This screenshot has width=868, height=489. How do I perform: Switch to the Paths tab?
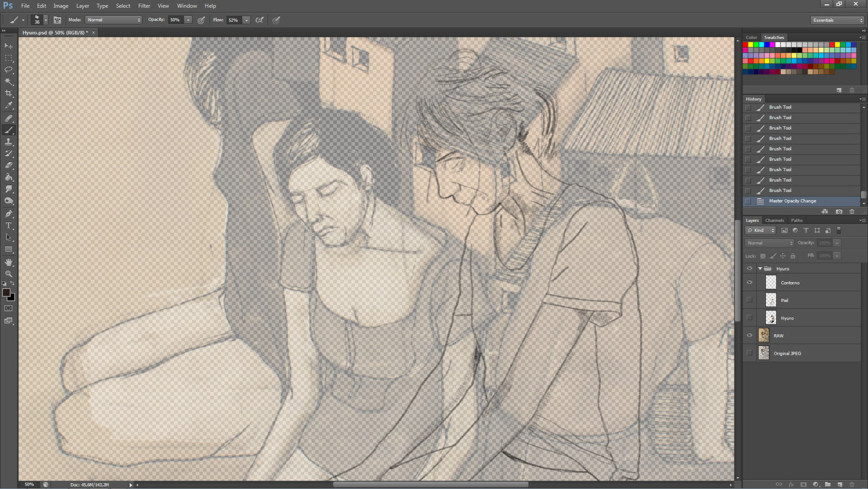coord(797,220)
